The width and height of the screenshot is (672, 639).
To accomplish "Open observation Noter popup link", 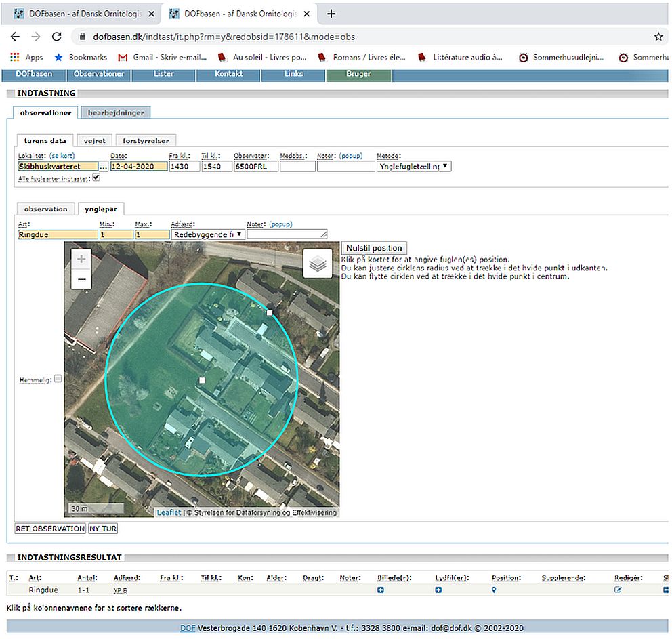I will point(280,224).
